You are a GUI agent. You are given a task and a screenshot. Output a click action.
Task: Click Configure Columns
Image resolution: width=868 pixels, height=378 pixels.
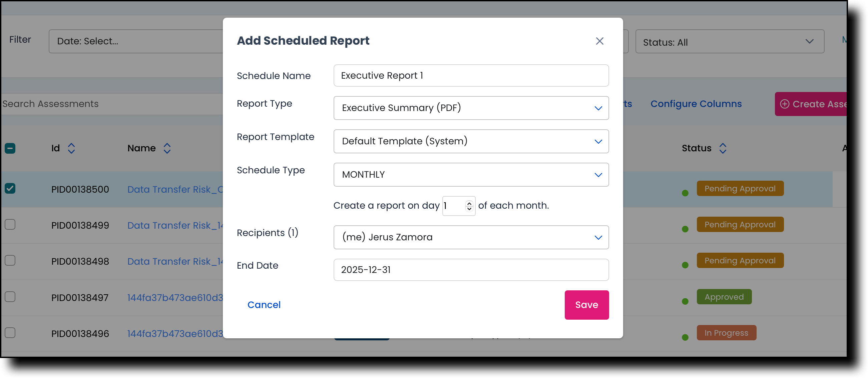coord(696,104)
